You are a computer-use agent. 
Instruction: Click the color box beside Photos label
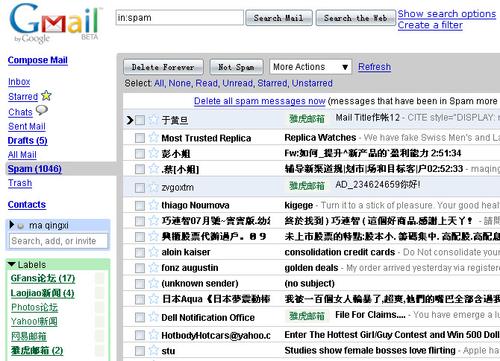pyautogui.click(x=100, y=307)
